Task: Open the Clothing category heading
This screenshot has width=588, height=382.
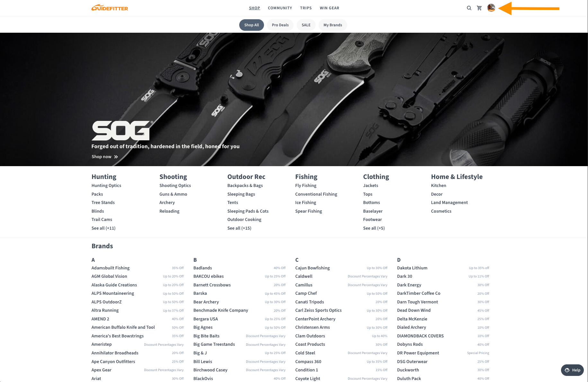Action: click(x=376, y=177)
